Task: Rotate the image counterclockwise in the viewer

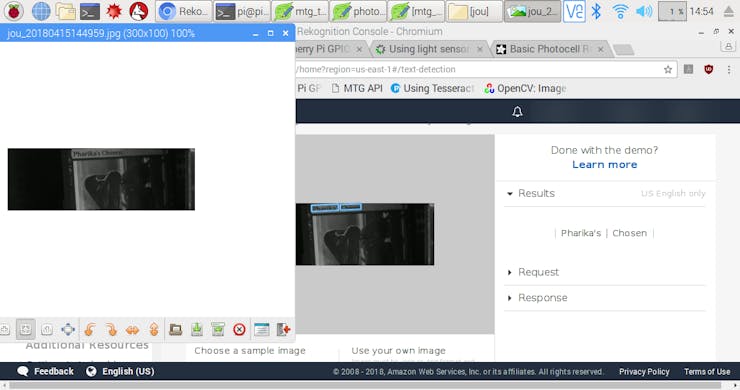Action: pos(90,329)
